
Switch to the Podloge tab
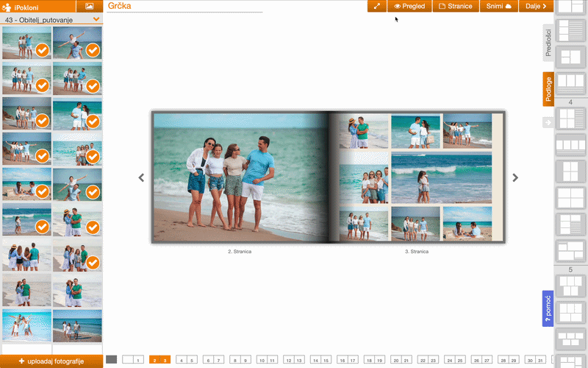[548, 89]
